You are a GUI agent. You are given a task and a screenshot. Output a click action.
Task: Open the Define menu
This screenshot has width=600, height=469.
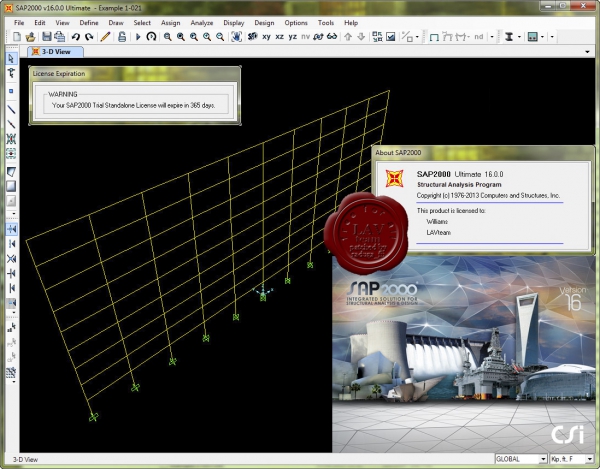point(89,23)
